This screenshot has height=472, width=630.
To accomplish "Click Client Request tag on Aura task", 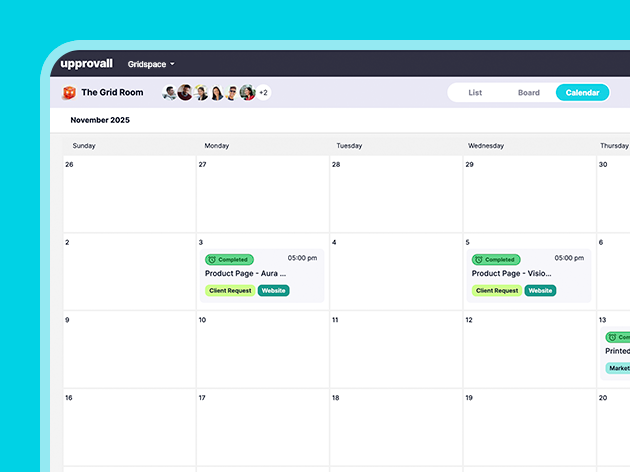I will click(230, 290).
